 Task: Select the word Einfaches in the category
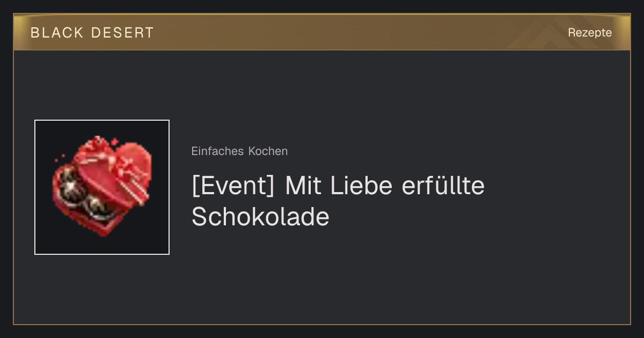(x=218, y=151)
